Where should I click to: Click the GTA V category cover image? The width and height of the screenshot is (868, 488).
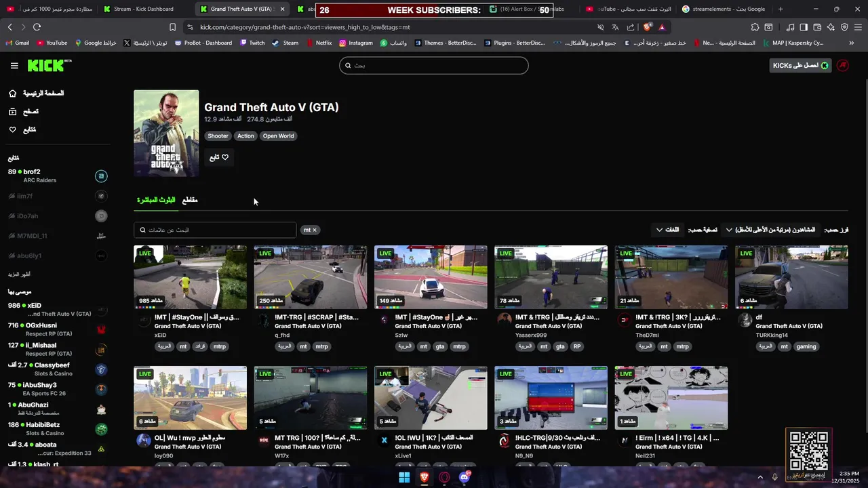click(166, 134)
